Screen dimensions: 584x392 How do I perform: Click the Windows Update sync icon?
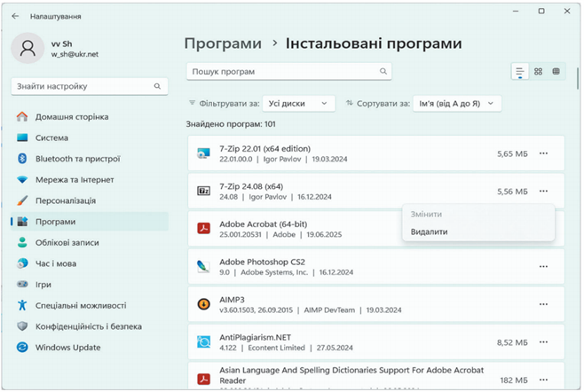[x=22, y=348]
